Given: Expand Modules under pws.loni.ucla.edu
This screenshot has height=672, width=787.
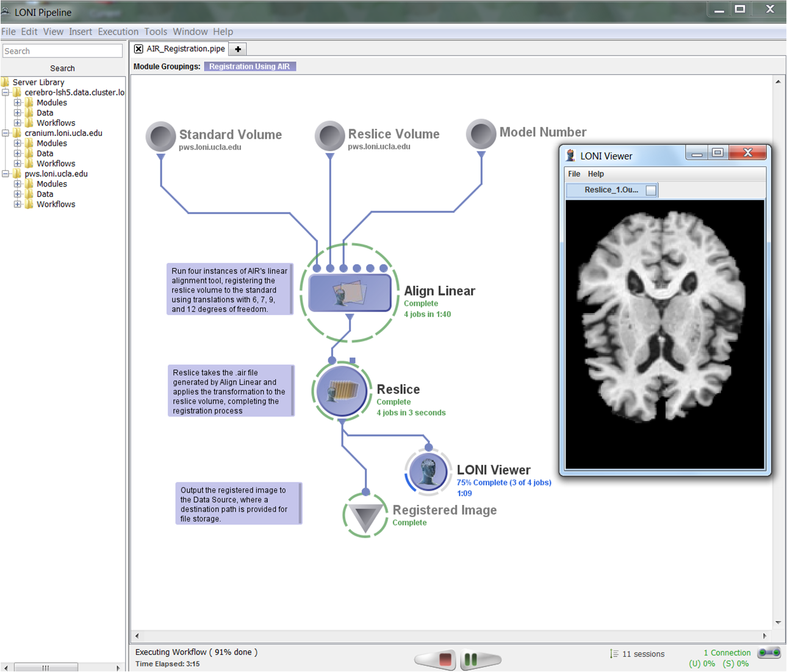Looking at the screenshot, I should pos(18,184).
